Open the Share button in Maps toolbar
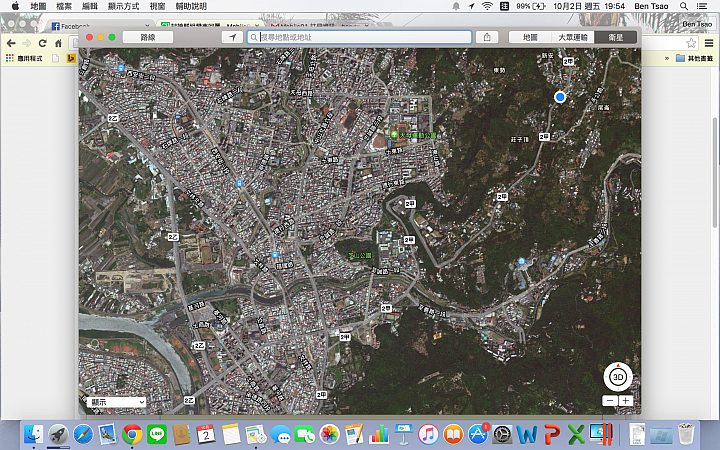Viewport: 720px width, 450px height. [487, 37]
